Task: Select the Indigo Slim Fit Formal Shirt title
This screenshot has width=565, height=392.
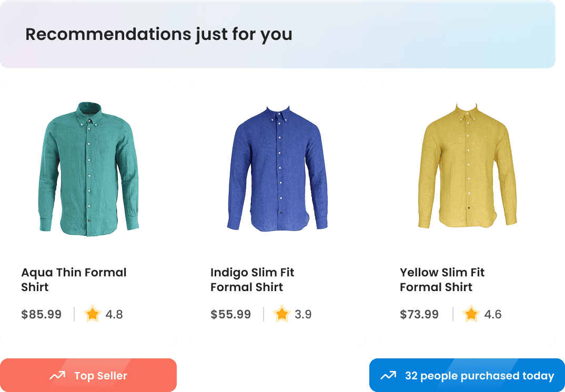Action: coord(252,280)
